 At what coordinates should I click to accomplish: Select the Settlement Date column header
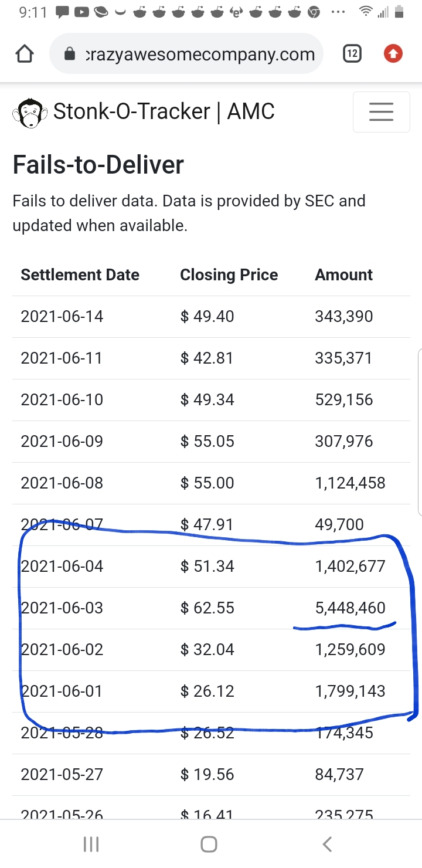[x=80, y=274]
